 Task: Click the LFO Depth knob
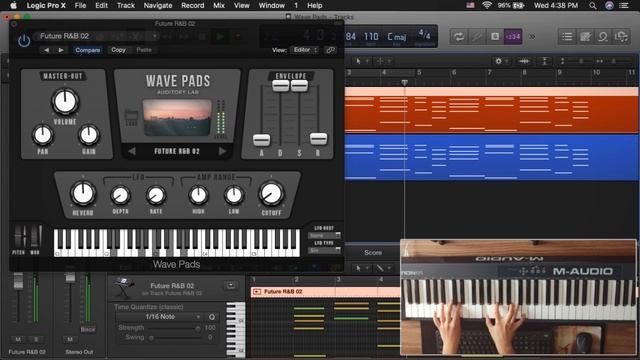pos(120,196)
